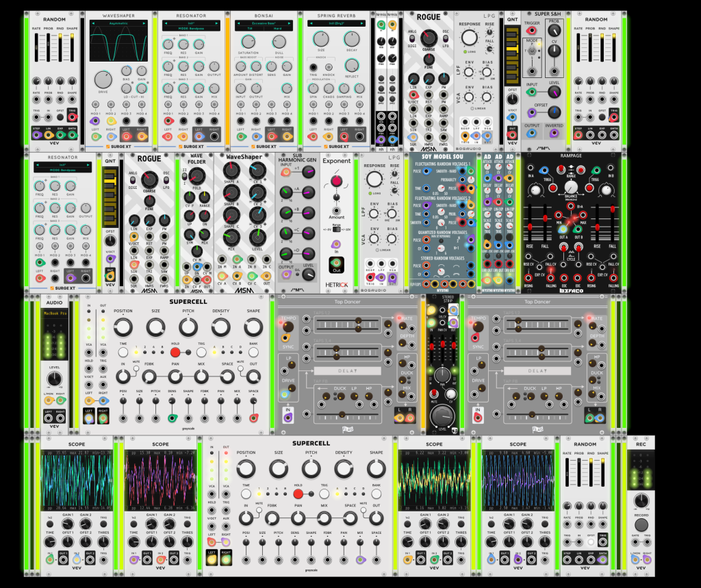Click the red Exponent Amount knob
This screenshot has height=588, width=701.
point(337,181)
